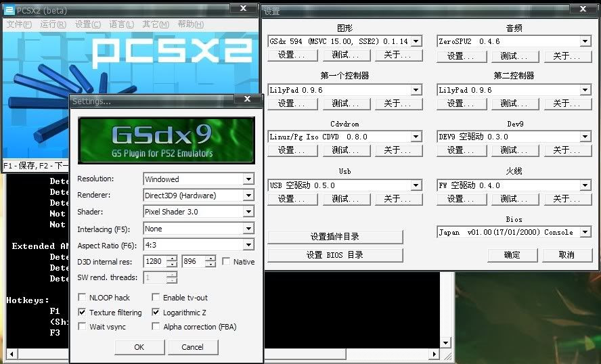Click the console horizontal scrollbar left arrow
The height and width of the screenshot is (364, 601).
(x=12, y=354)
